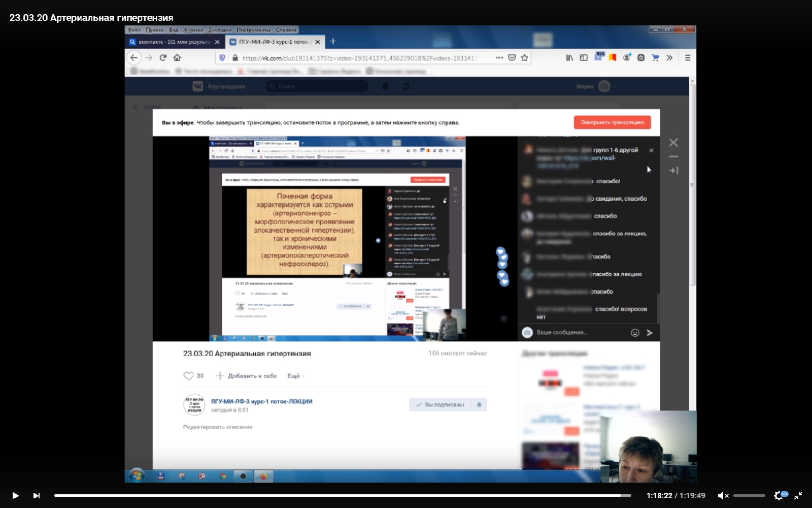This screenshot has height=508, width=812.
Task: Open the Вид menu
Action: click(x=174, y=30)
